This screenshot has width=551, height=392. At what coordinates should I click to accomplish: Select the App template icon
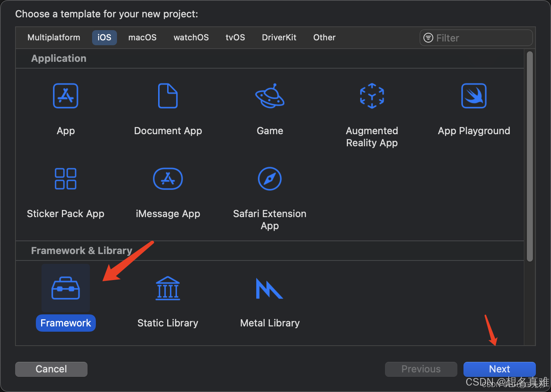tap(66, 96)
